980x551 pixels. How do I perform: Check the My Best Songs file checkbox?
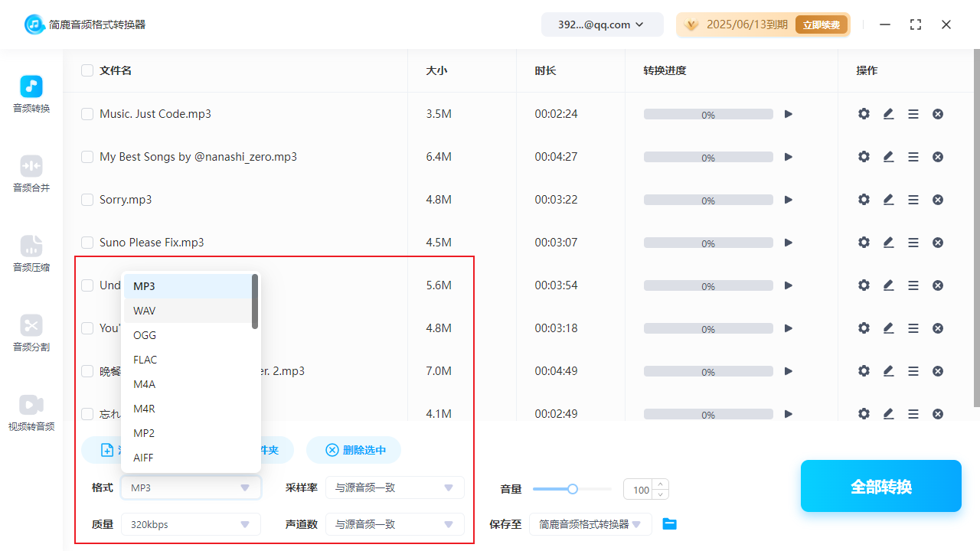[87, 156]
